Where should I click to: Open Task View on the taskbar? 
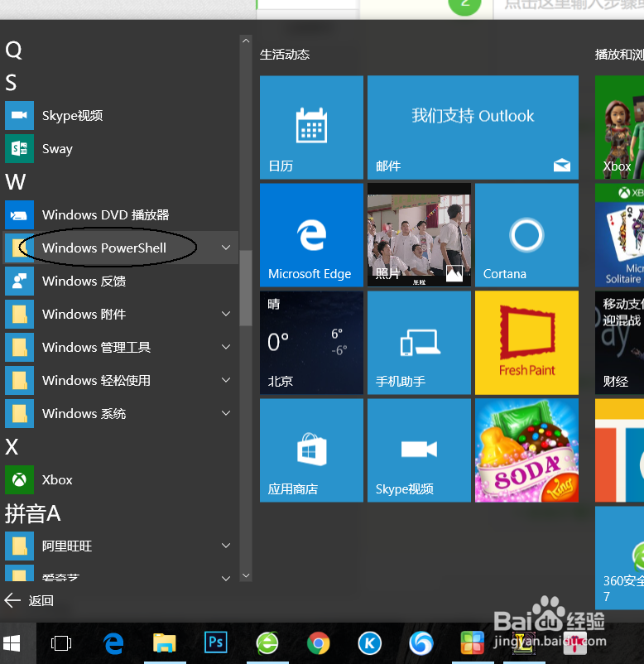pyautogui.click(x=61, y=643)
